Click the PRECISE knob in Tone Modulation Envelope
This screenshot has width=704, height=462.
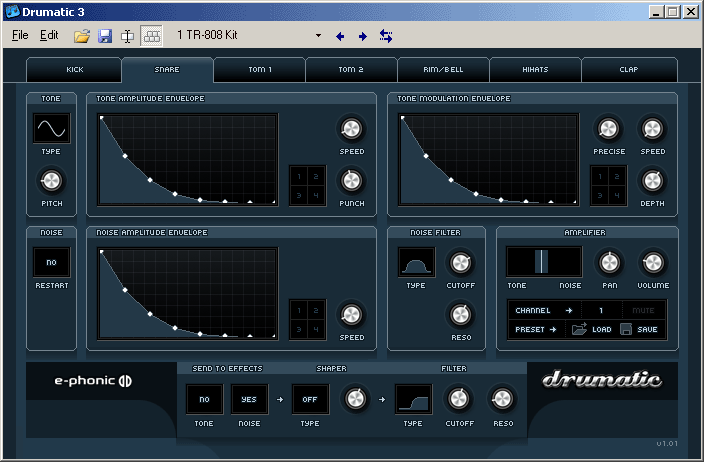608,129
